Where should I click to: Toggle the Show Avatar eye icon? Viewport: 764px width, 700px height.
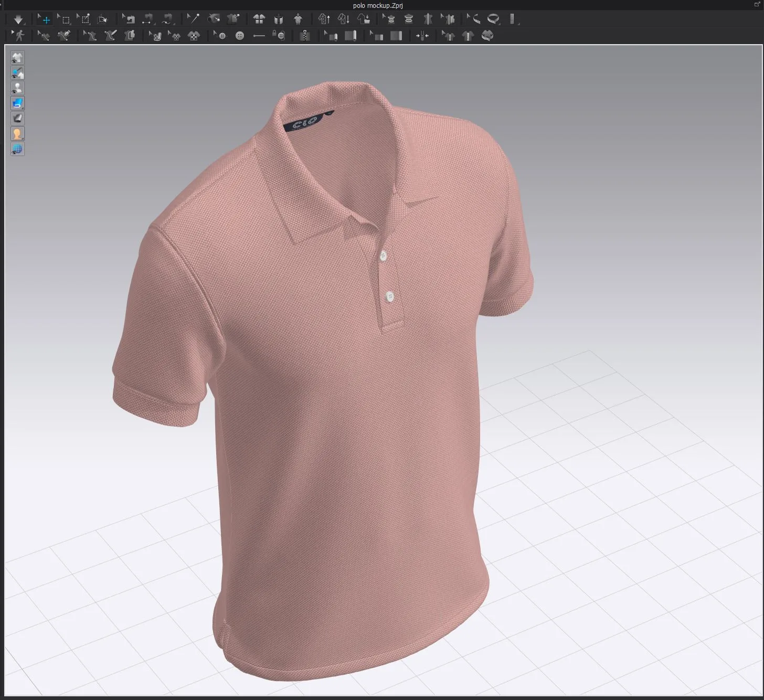click(x=17, y=88)
